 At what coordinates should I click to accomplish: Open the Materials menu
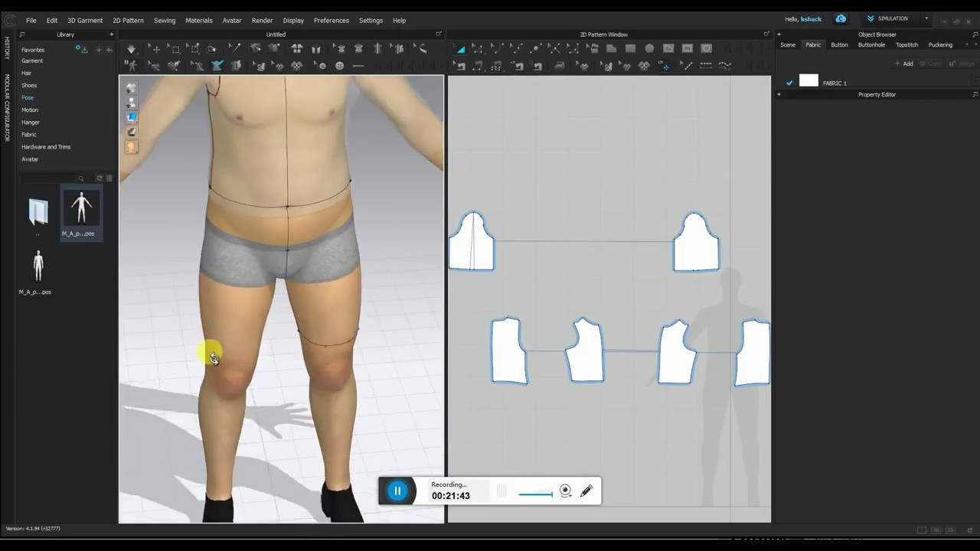coord(199,21)
